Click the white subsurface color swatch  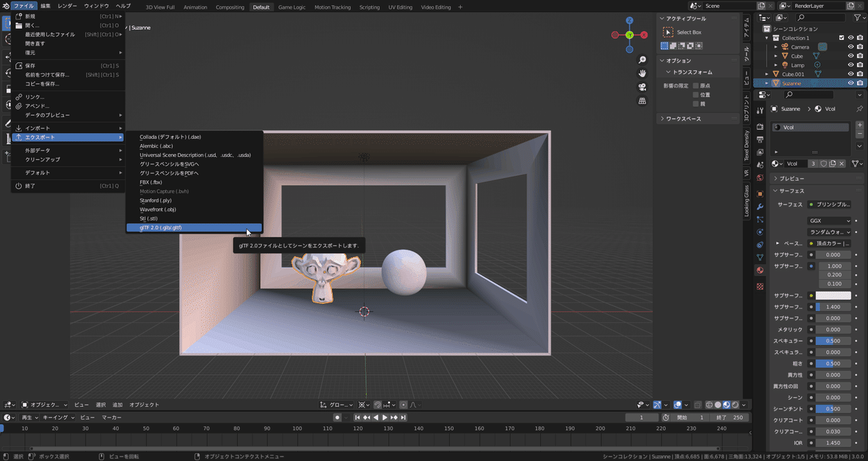[833, 295]
